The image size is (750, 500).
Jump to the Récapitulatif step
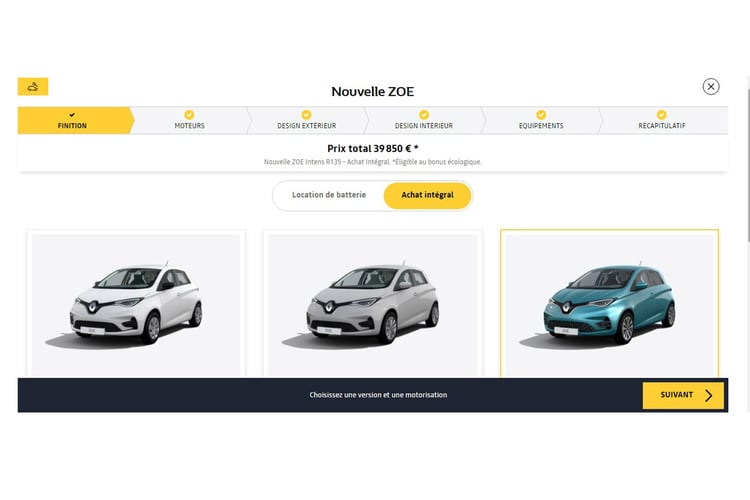click(664, 120)
